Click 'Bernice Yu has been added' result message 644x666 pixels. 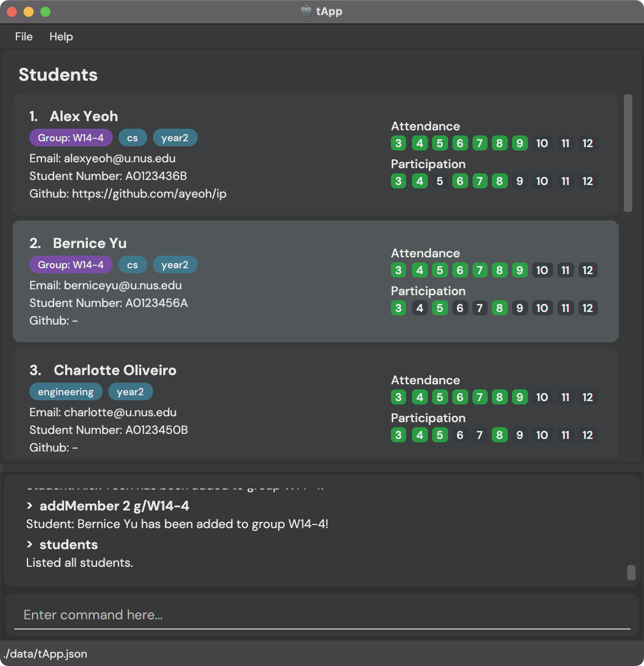tap(177, 524)
